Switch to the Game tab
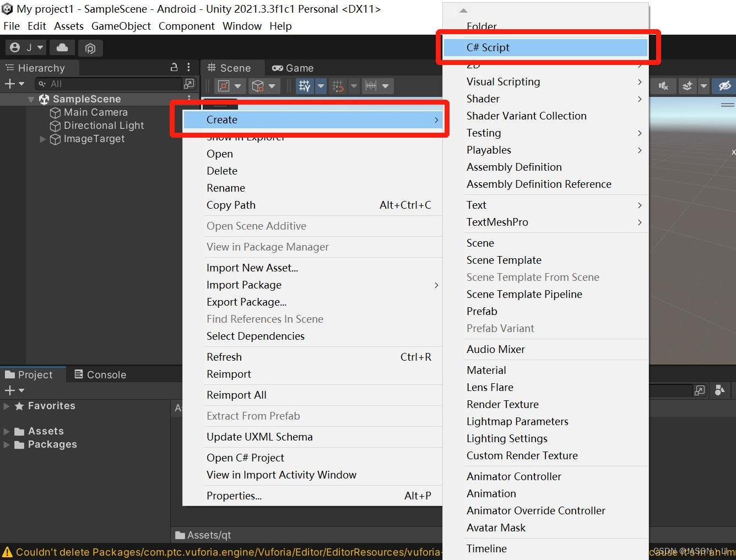 tap(293, 68)
